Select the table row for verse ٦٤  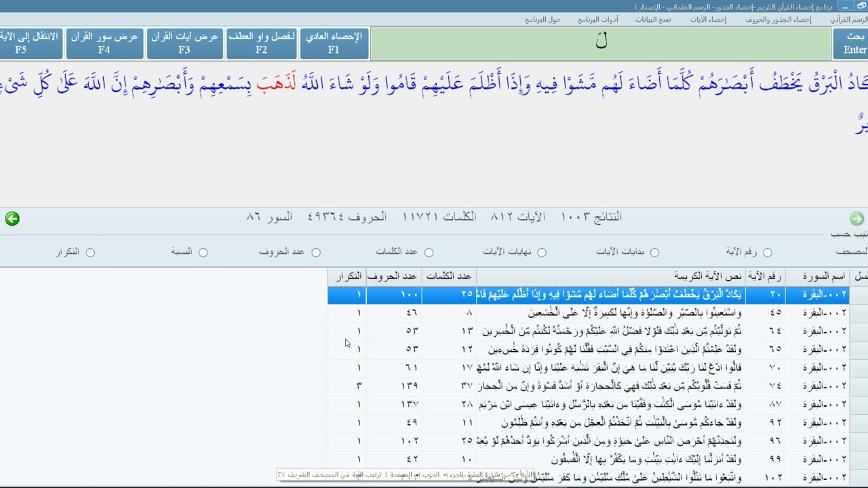(x=588, y=331)
